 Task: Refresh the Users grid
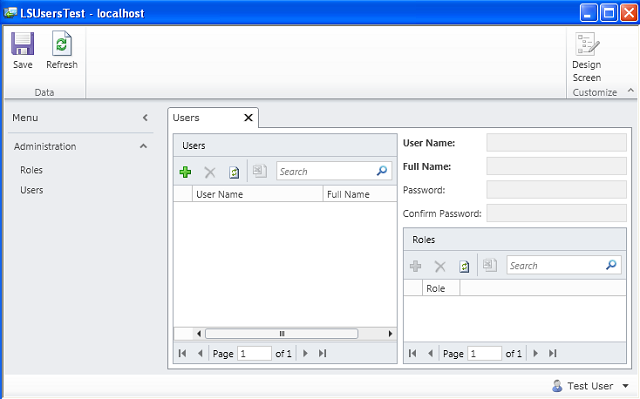234,172
